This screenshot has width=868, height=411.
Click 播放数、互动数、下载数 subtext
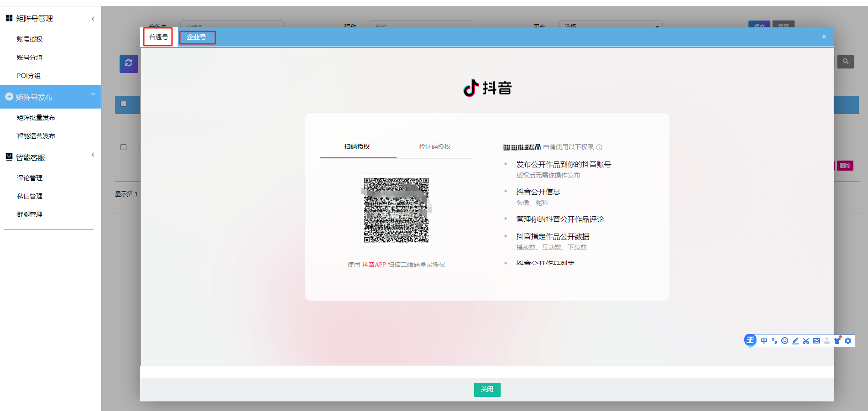click(551, 247)
